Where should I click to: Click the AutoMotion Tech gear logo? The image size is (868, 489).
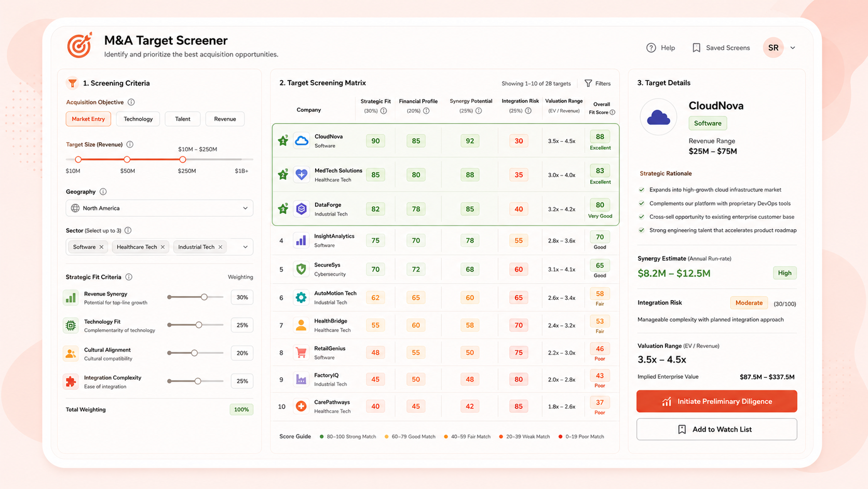tap(301, 298)
